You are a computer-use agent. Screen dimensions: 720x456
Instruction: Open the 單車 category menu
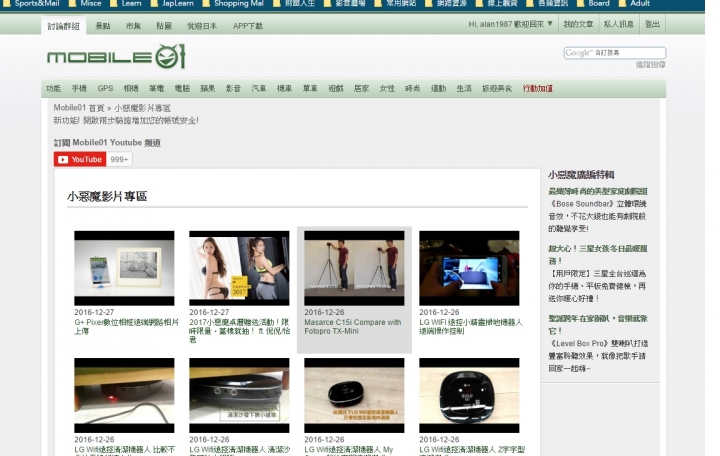click(310, 88)
